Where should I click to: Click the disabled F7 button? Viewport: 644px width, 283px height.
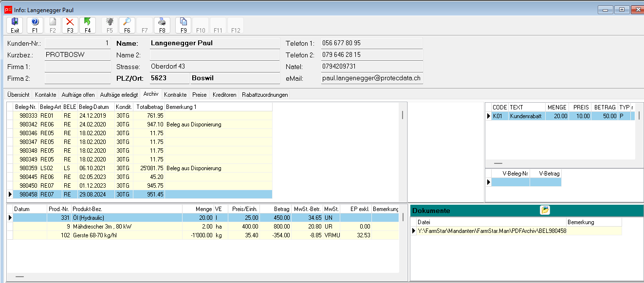pyautogui.click(x=145, y=25)
